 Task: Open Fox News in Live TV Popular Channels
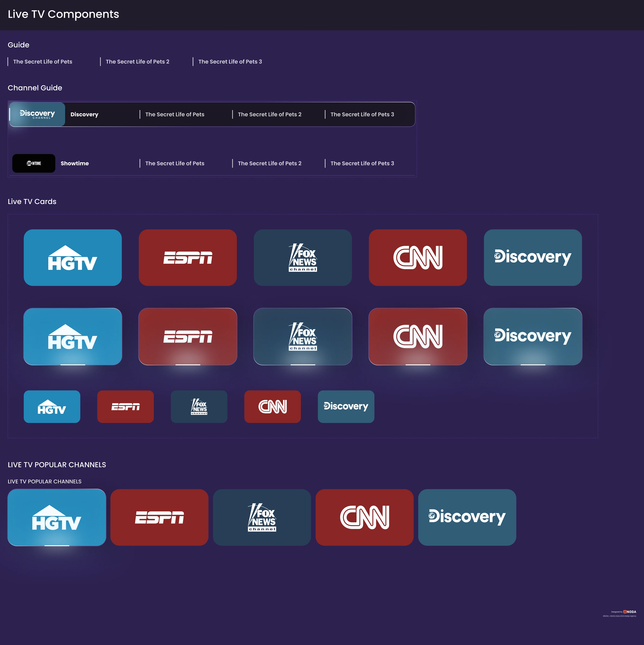262,517
